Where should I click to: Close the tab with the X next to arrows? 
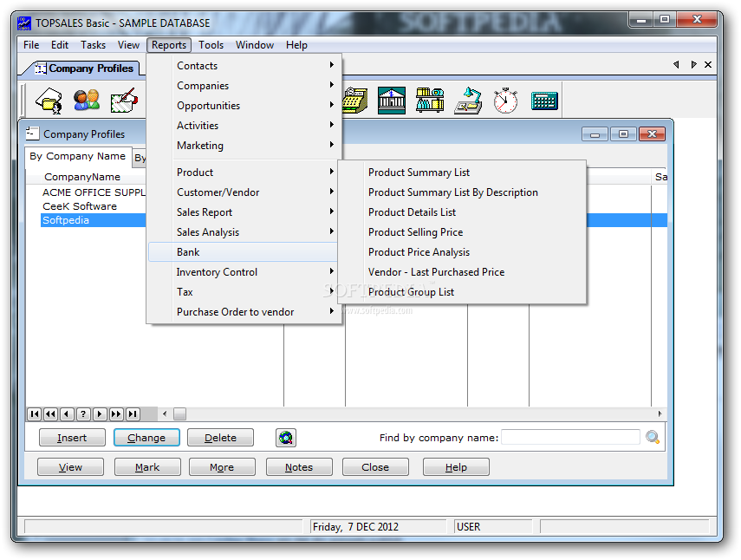[x=708, y=64]
